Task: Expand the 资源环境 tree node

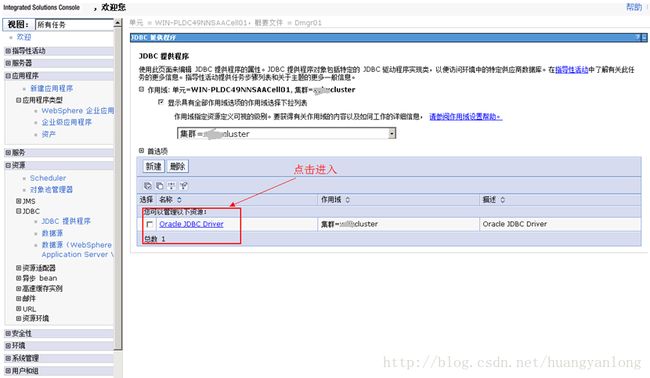Action: tap(19, 318)
